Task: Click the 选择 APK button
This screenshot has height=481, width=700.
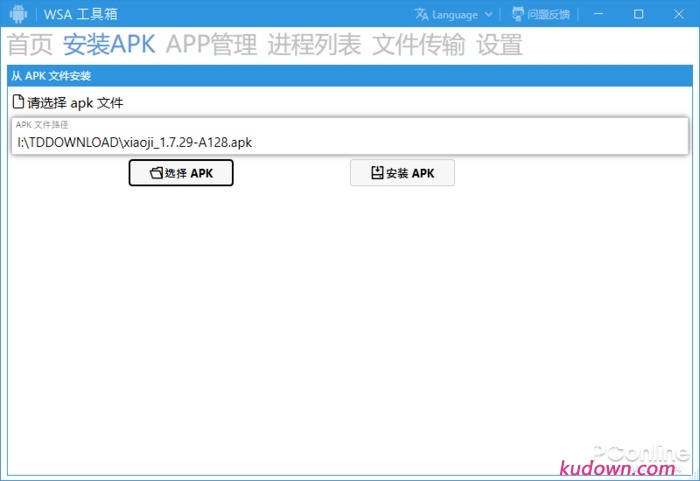Action: click(x=181, y=173)
